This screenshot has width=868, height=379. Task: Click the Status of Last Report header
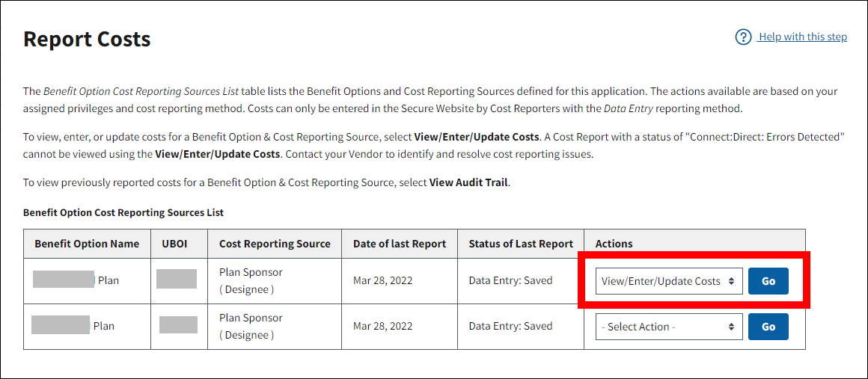pos(521,244)
